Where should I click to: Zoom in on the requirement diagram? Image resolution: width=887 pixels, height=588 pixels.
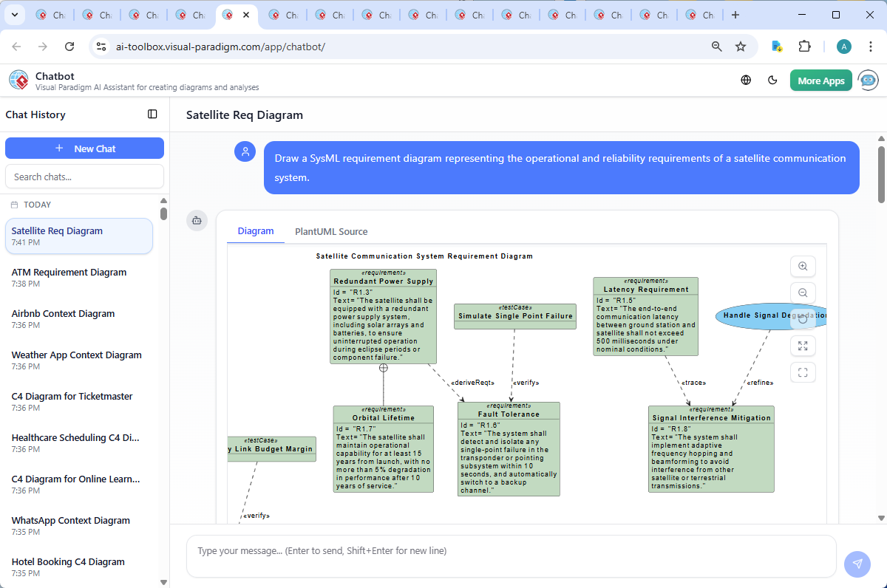coord(803,266)
